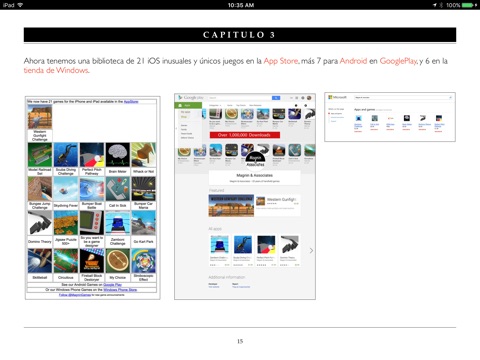Screen dimensions: 480x360
Task: Click the Follow @MagninGames link
Action: 75,295
